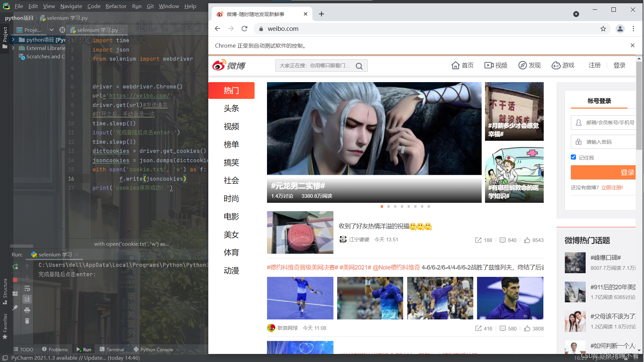The image size is (644, 362).
Task: Click the Rerun selenium script icon
Action: click(x=15, y=266)
